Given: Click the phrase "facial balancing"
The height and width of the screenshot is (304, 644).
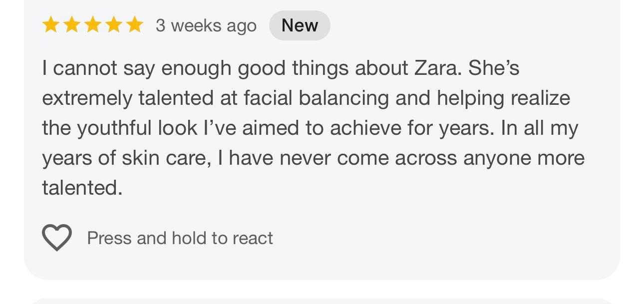Looking at the screenshot, I should coord(316,98).
